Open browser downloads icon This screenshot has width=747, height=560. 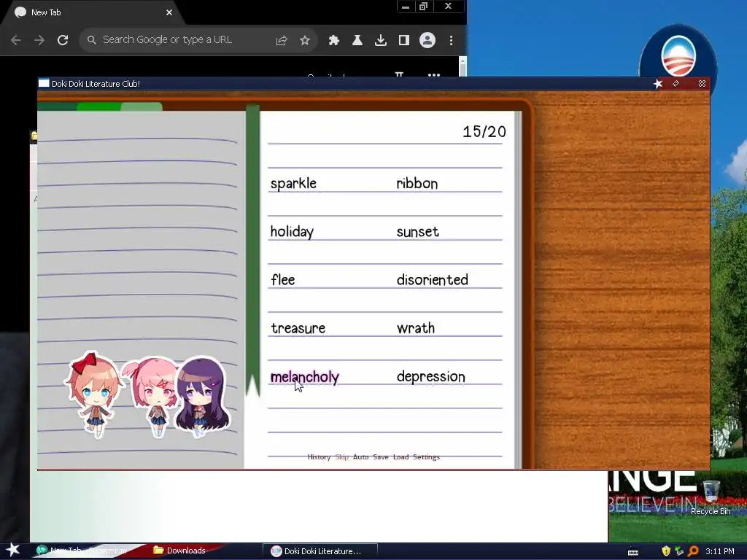tap(381, 41)
